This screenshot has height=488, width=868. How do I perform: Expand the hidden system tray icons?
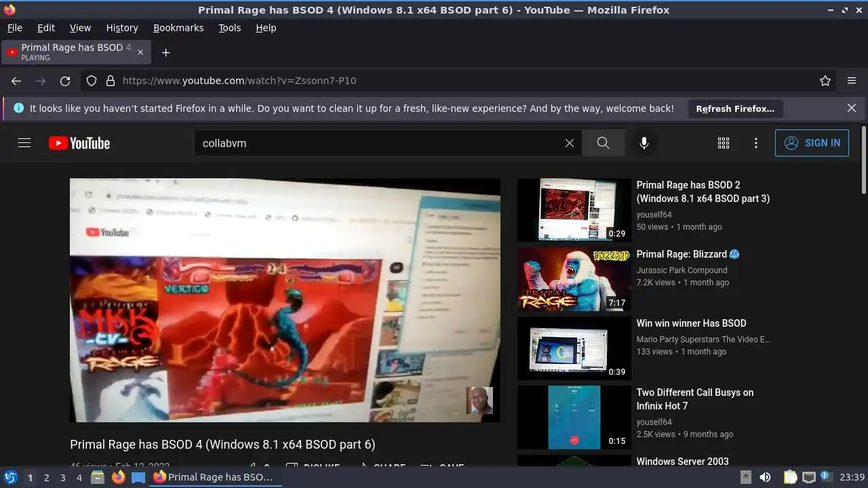(x=745, y=477)
